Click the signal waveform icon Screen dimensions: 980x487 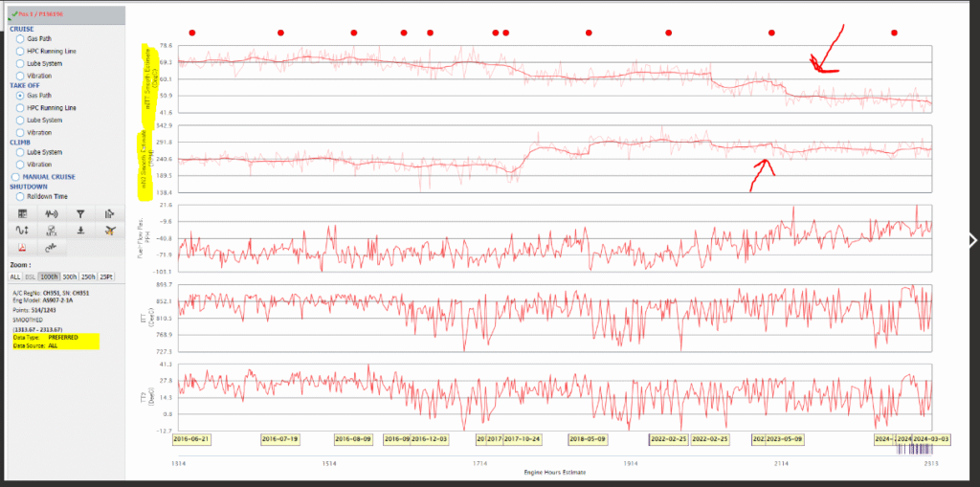[52, 214]
